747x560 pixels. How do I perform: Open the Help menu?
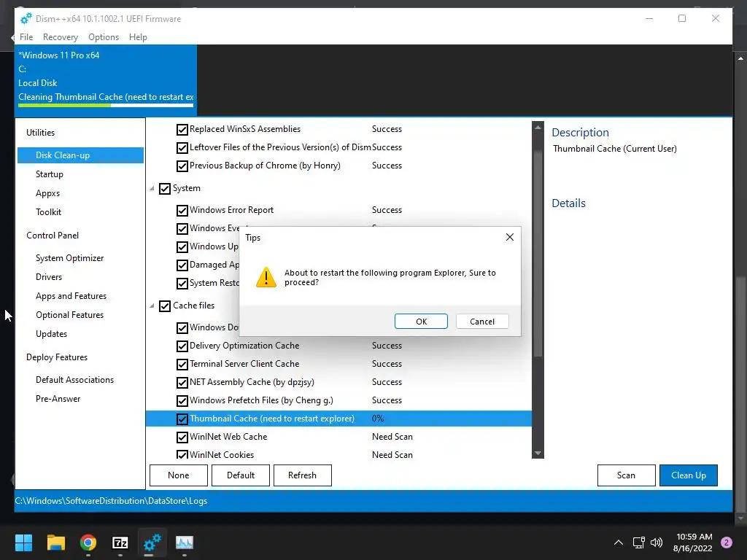pyautogui.click(x=138, y=36)
